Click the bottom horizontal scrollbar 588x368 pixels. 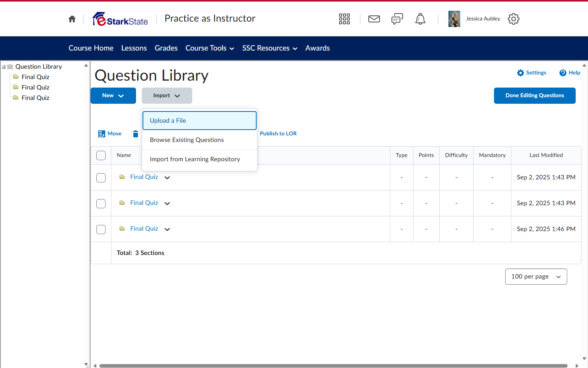333,366
